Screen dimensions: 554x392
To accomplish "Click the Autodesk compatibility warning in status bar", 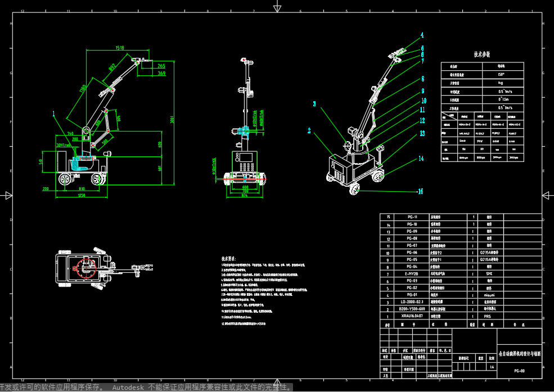I will click(146, 388).
